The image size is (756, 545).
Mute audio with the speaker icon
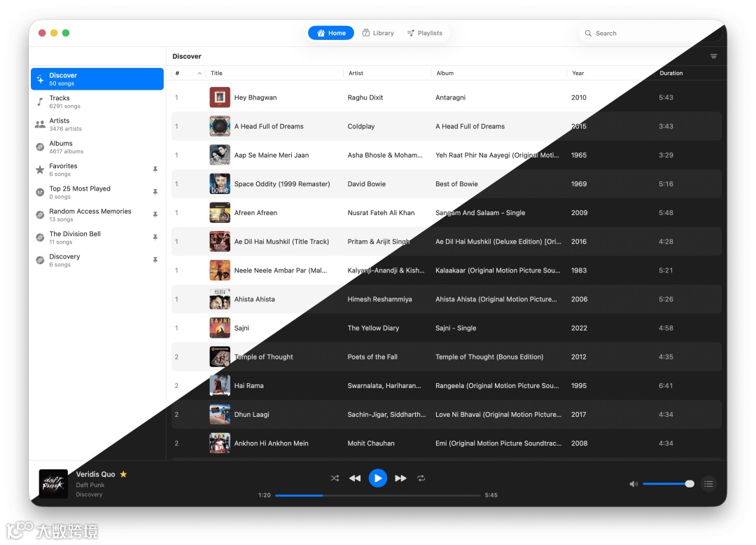(x=633, y=484)
